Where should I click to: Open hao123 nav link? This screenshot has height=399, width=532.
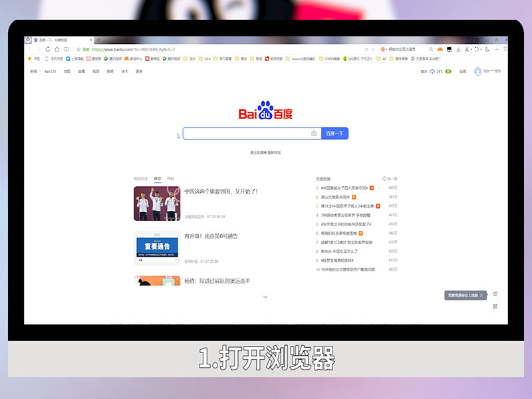[51, 72]
